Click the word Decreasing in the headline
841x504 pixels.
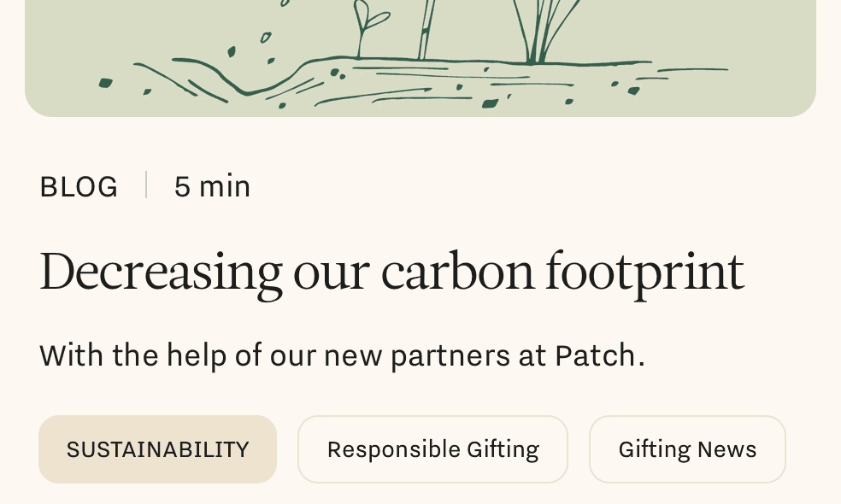tap(160, 273)
